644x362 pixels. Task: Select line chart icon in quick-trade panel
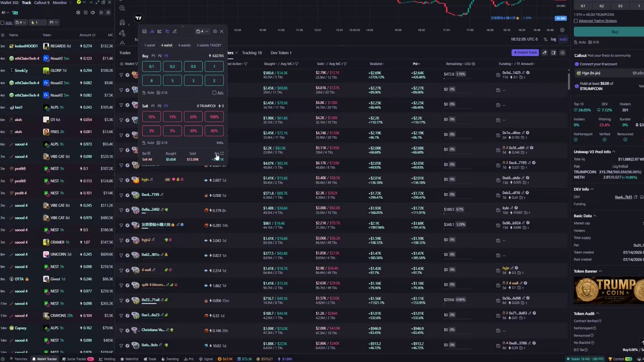pyautogui.click(x=159, y=31)
